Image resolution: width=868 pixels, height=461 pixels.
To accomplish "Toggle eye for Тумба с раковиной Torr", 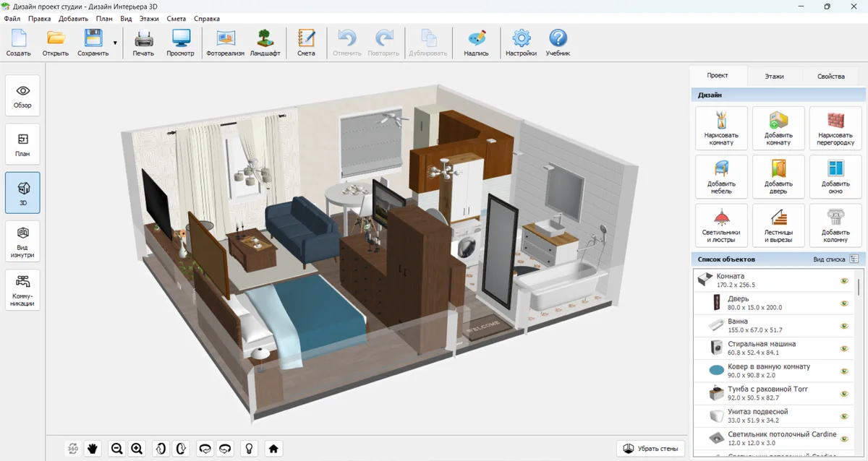I will pyautogui.click(x=843, y=393).
